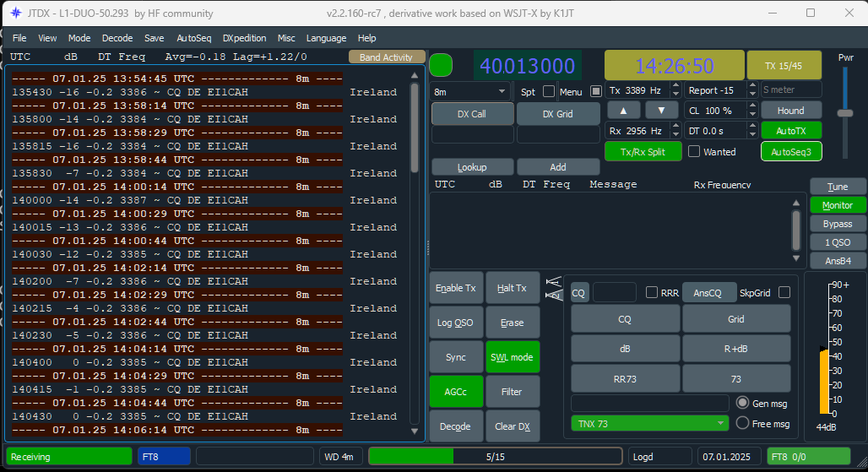Screen dimensions: 868x472
Task: Click the DX Grid button
Action: tap(557, 114)
